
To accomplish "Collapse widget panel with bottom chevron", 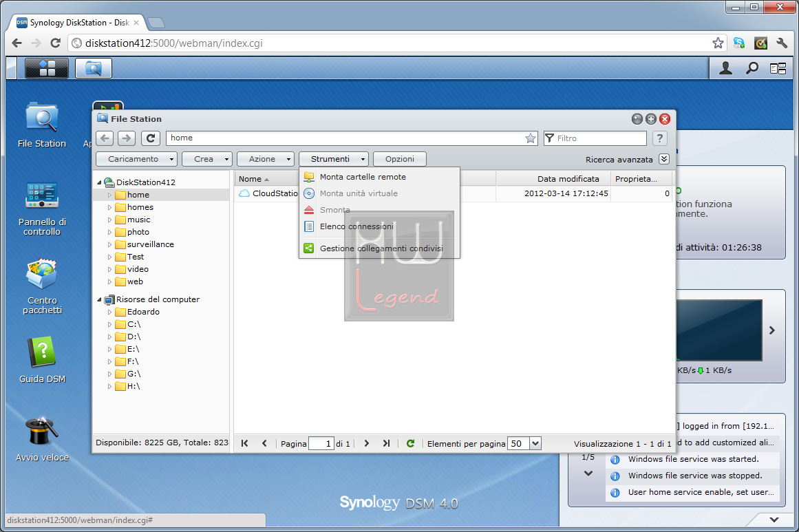I will [x=774, y=520].
